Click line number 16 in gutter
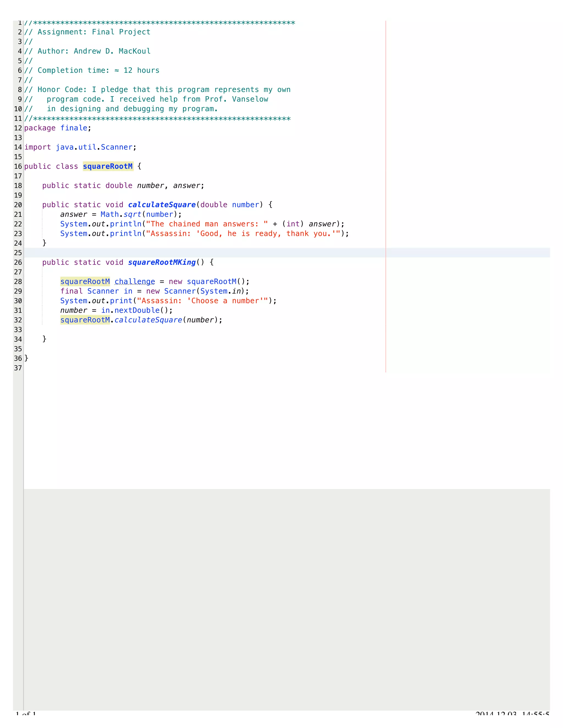Screen dimensions: 563x728 [18, 166]
